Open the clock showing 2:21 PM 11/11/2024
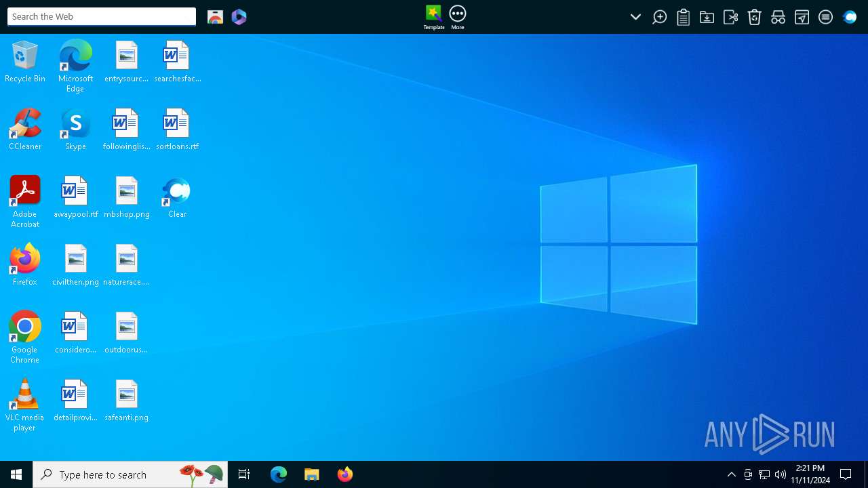Image resolution: width=868 pixels, height=488 pixels. point(810,474)
